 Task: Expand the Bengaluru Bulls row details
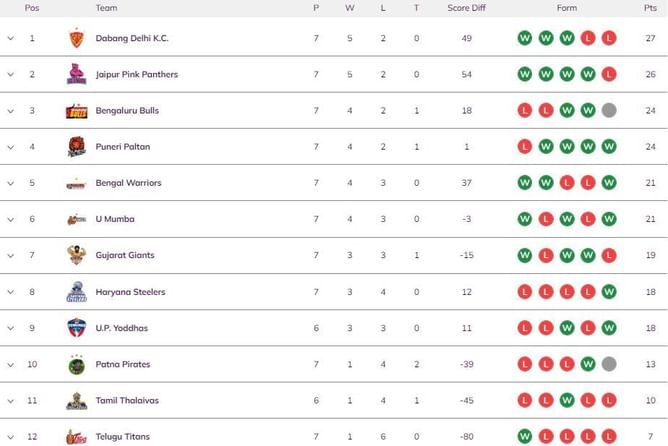(x=11, y=111)
